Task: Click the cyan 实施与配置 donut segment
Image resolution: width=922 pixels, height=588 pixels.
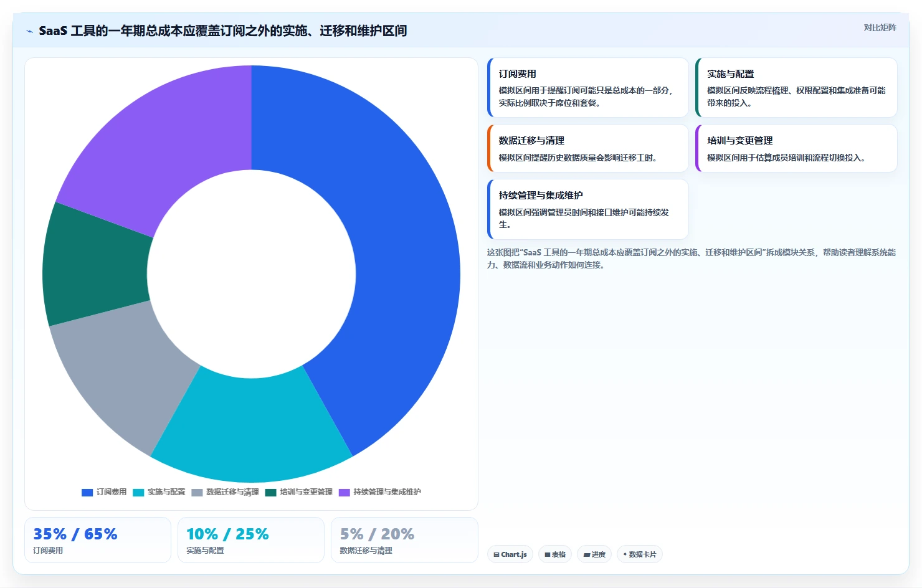Action: [x=252, y=430]
